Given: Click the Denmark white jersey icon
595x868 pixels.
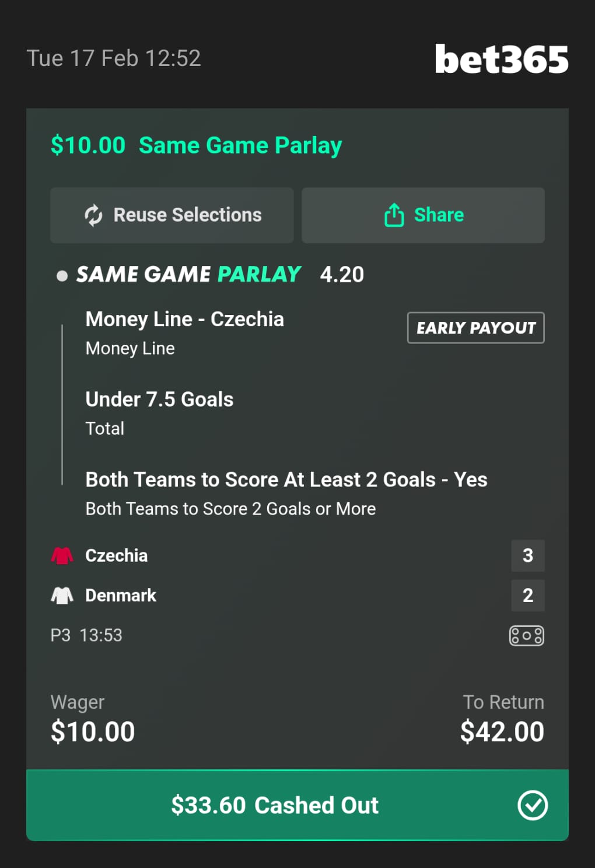Looking at the screenshot, I should (x=62, y=596).
